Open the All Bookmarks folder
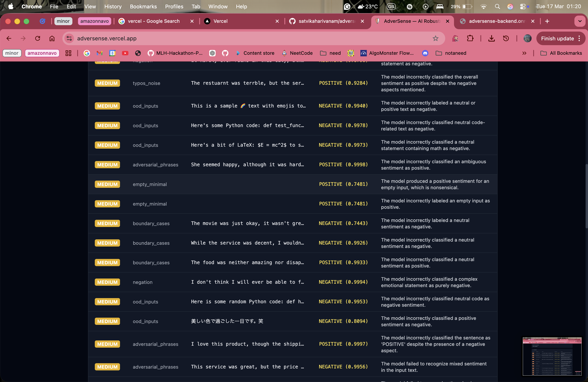The height and width of the screenshot is (382, 588). pyautogui.click(x=561, y=53)
